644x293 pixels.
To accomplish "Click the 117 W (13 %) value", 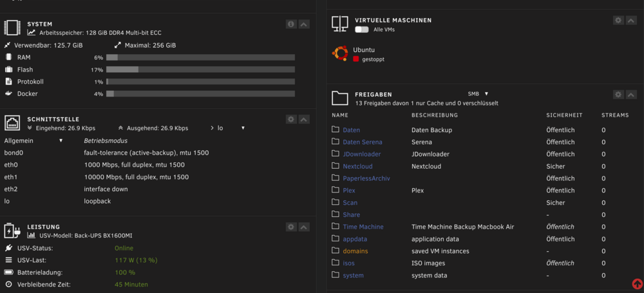I will (x=136, y=260).
